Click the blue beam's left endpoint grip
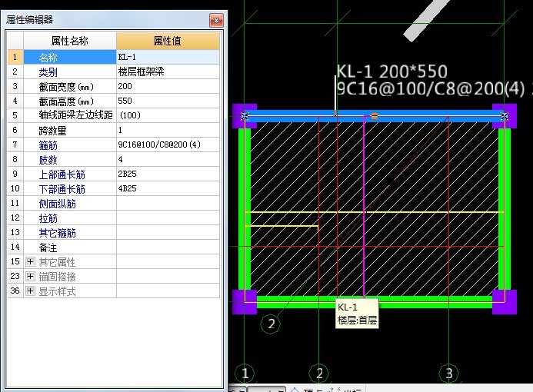The width and height of the screenshot is (533, 392). point(245,116)
